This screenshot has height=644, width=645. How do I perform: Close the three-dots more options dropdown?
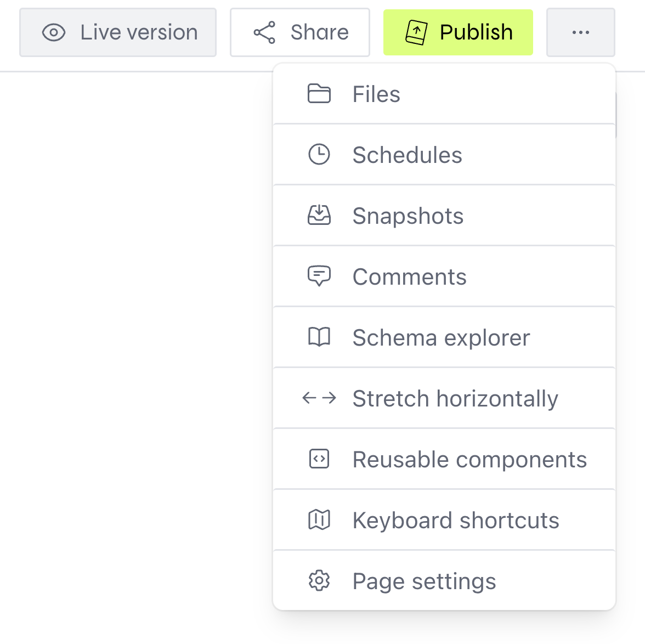tap(580, 32)
